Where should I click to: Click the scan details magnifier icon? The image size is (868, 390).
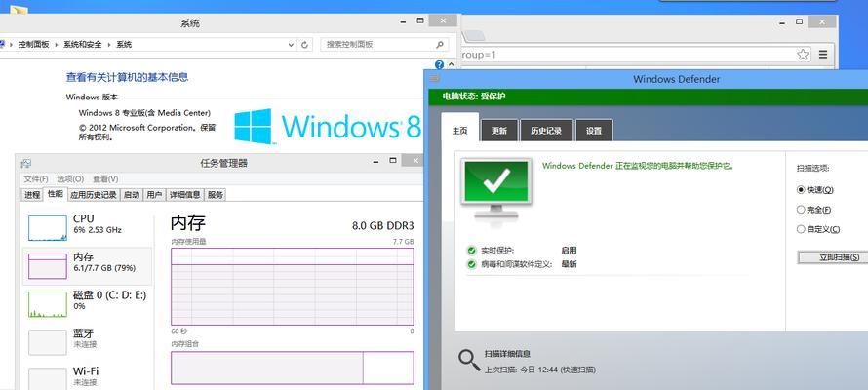[469, 360]
